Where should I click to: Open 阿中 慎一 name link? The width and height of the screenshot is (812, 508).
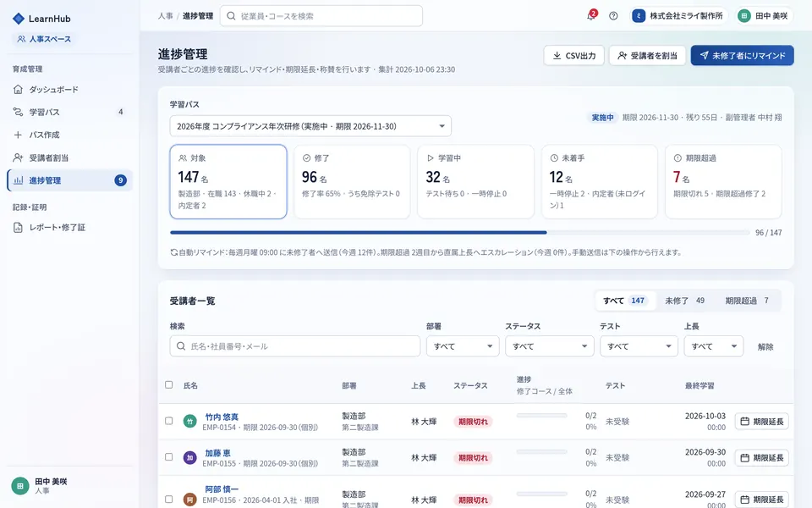pos(222,489)
